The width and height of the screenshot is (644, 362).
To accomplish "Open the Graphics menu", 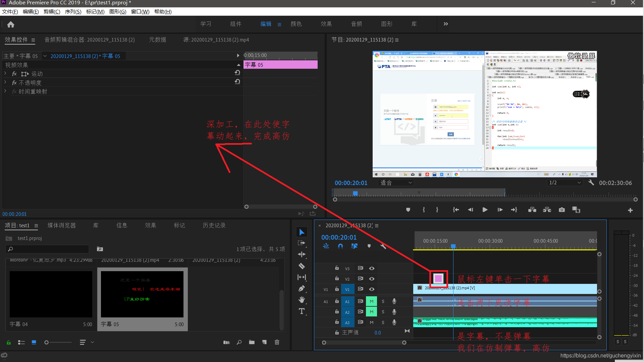I will click(x=118, y=12).
